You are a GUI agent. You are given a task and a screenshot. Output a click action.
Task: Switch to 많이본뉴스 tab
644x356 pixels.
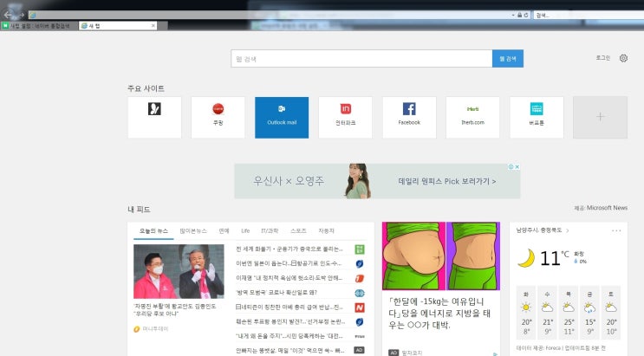coord(193,231)
